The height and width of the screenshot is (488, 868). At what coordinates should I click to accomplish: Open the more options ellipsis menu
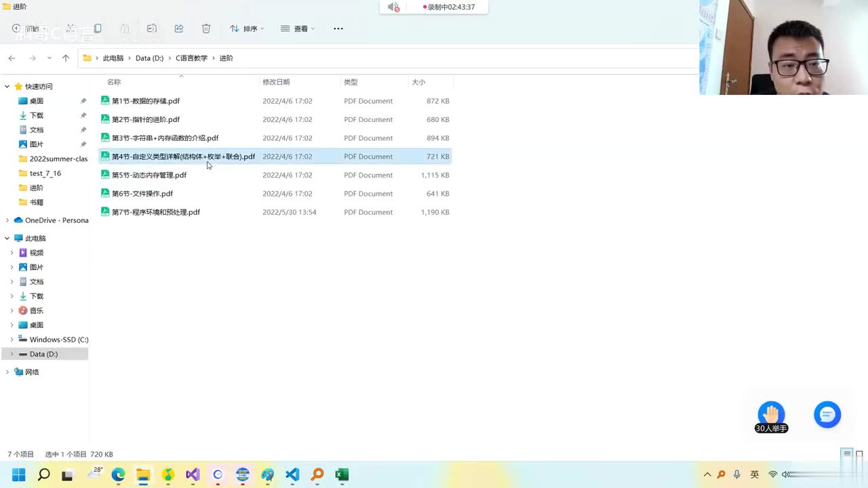point(338,28)
